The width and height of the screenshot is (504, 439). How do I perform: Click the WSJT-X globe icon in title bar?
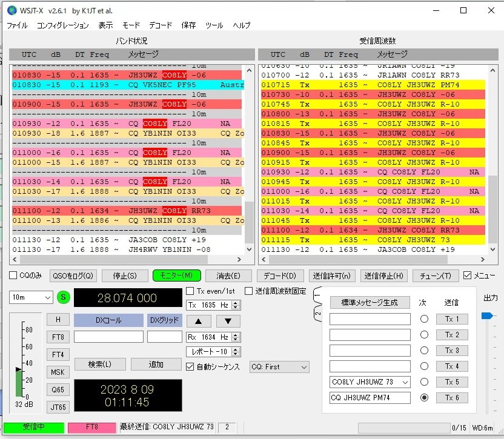coord(12,11)
